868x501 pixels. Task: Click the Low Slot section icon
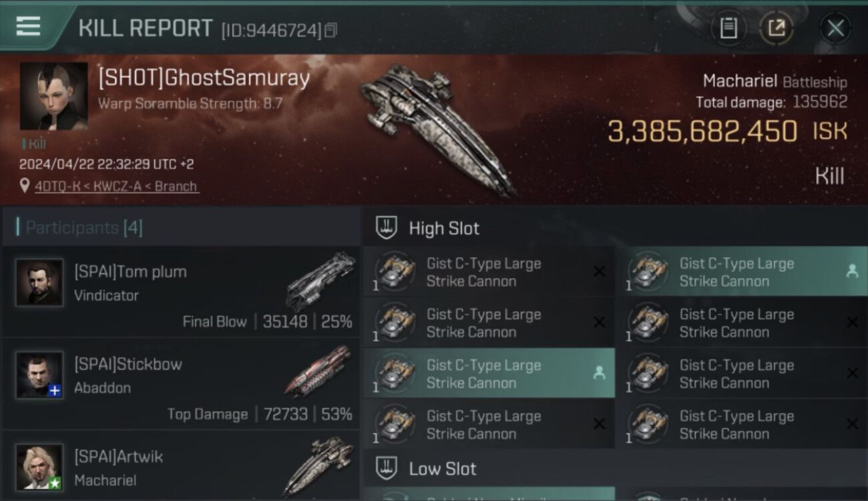pos(387,468)
